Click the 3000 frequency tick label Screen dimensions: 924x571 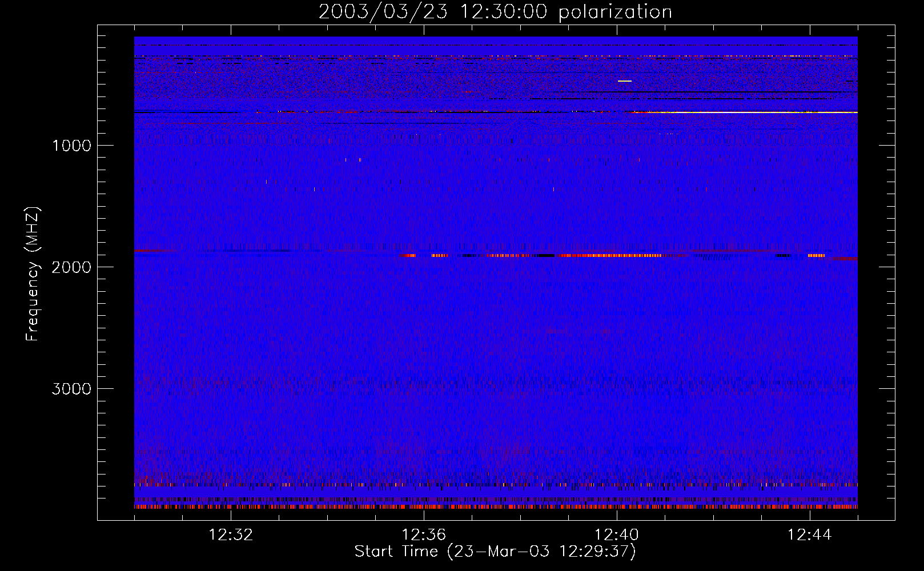[x=71, y=389]
